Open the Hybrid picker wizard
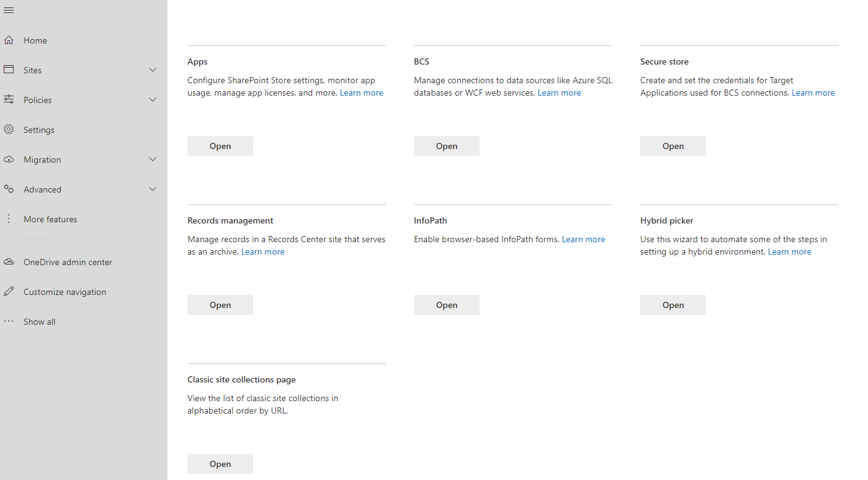The height and width of the screenshot is (480, 868). tap(673, 305)
